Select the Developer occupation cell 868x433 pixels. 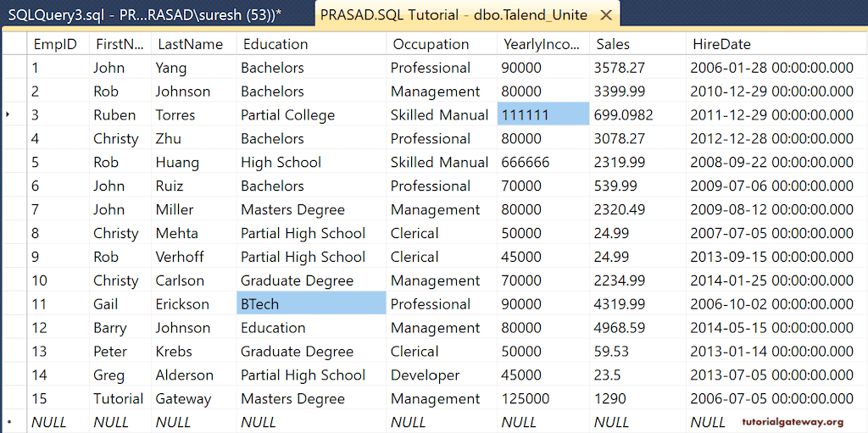pos(426,375)
